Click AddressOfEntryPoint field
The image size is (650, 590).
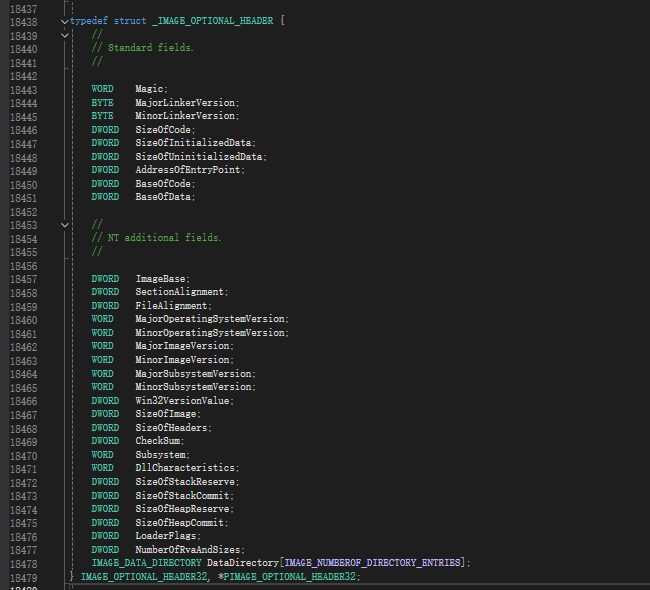pyautogui.click(x=188, y=170)
